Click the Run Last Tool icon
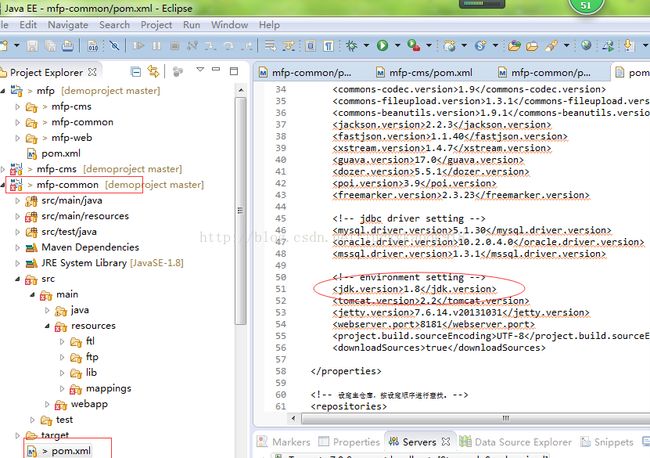Image resolution: width=650 pixels, height=458 pixels. tap(414, 45)
